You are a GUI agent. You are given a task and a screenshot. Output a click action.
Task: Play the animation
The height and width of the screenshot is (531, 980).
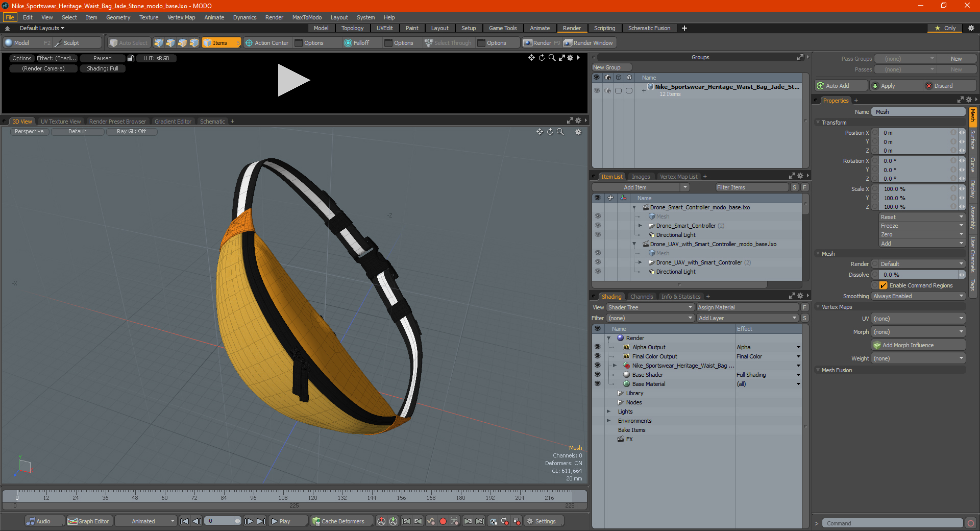pos(287,521)
